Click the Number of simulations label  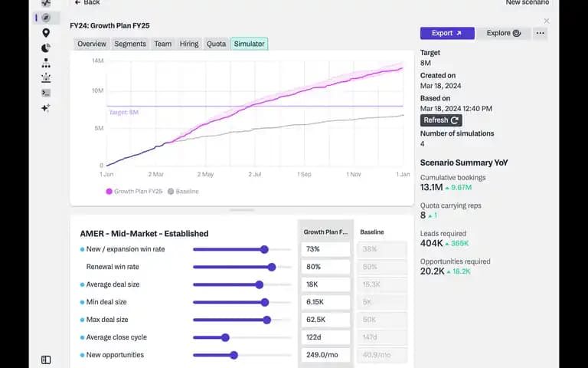click(x=457, y=133)
